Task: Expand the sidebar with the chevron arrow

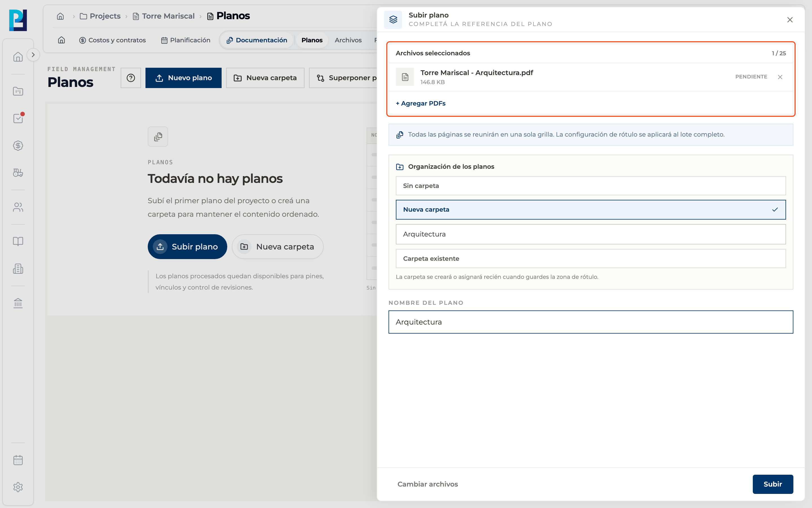Action: pos(33,55)
